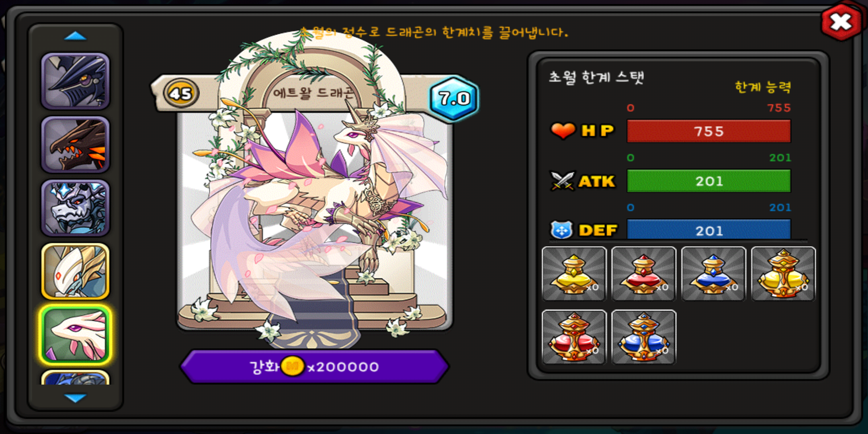Click the red HP 755 stat bar
Screen dimensions: 868x434
point(709,131)
